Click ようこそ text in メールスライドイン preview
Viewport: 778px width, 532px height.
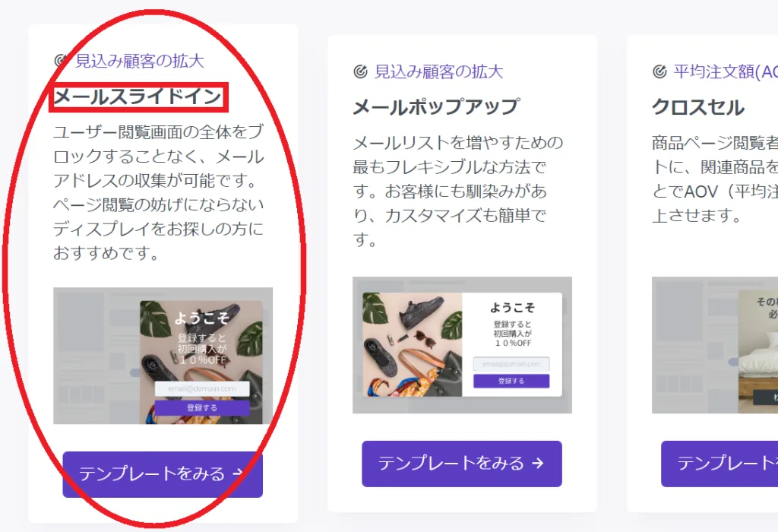tap(202, 318)
